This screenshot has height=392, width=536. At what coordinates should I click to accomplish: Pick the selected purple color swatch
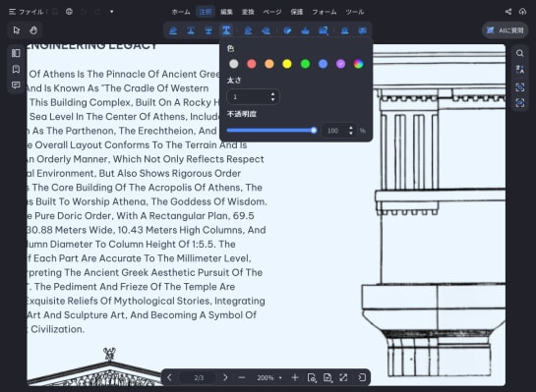(x=341, y=64)
